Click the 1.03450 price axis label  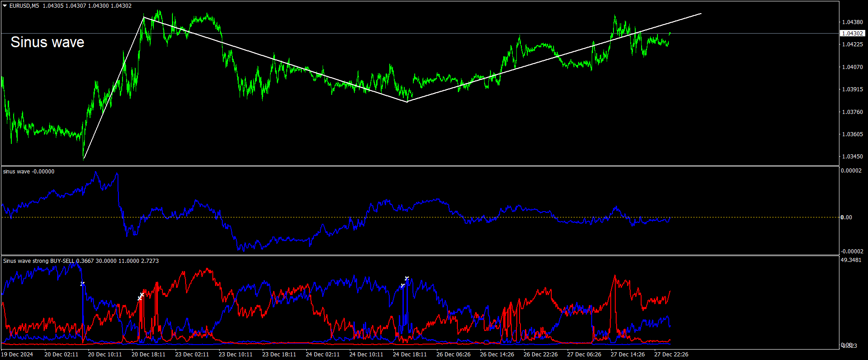point(853,157)
